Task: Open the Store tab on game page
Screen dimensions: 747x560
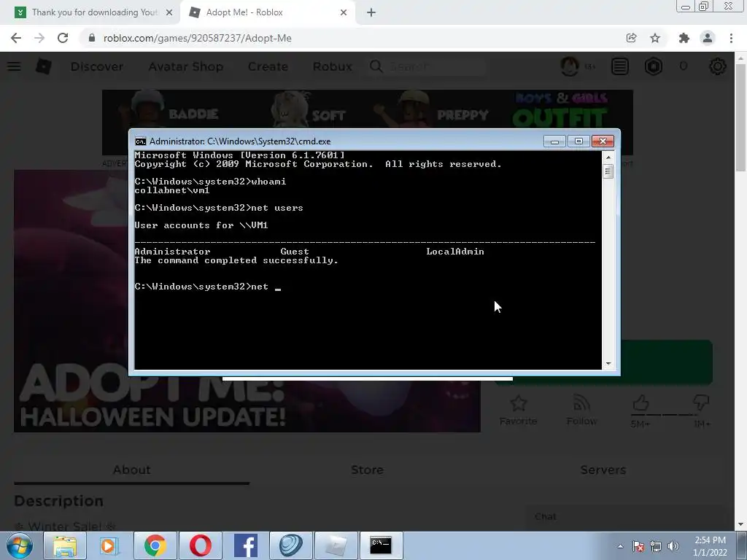Action: click(367, 470)
